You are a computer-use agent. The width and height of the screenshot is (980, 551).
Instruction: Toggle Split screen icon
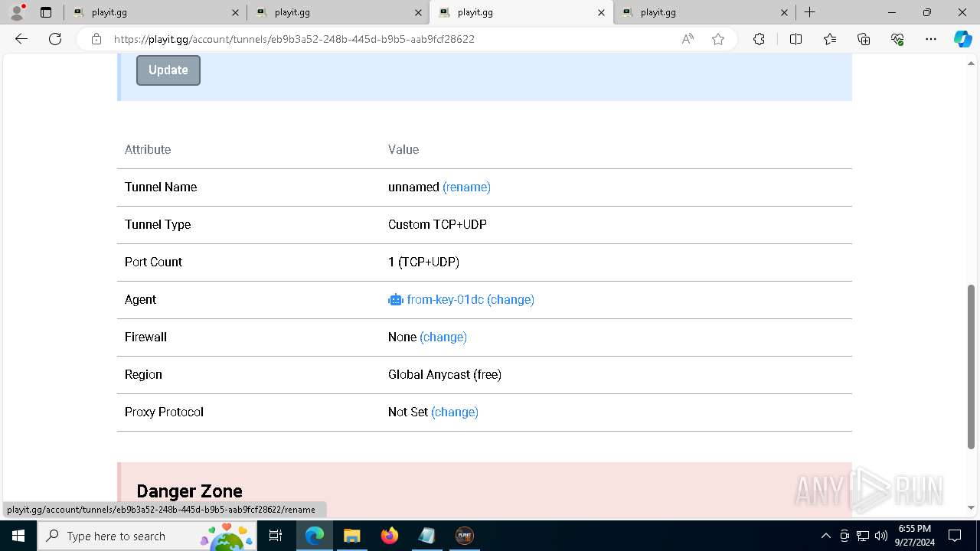click(795, 39)
